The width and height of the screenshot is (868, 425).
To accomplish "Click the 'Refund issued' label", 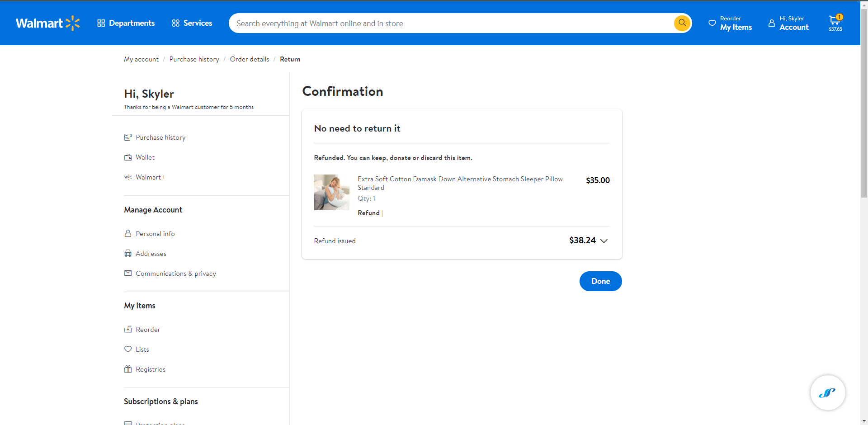I will pyautogui.click(x=335, y=241).
